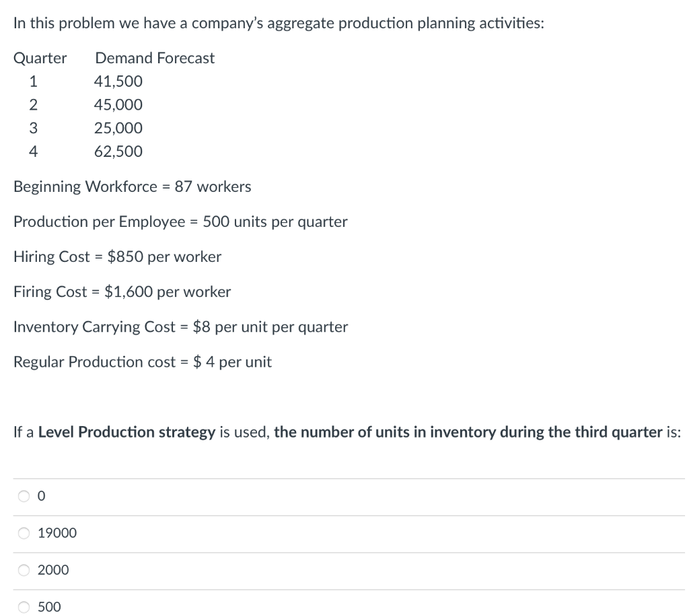Click the label text next to option 0
This screenshot has height=616, width=689.
coord(40,496)
